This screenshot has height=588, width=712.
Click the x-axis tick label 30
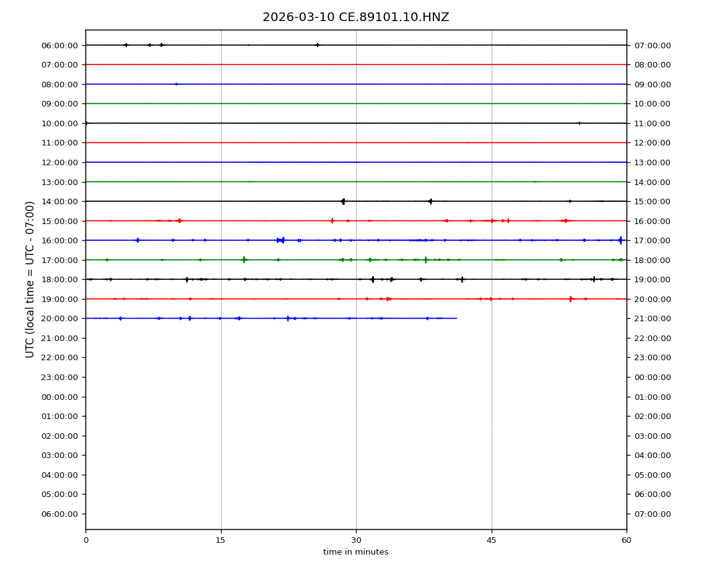coord(356,540)
